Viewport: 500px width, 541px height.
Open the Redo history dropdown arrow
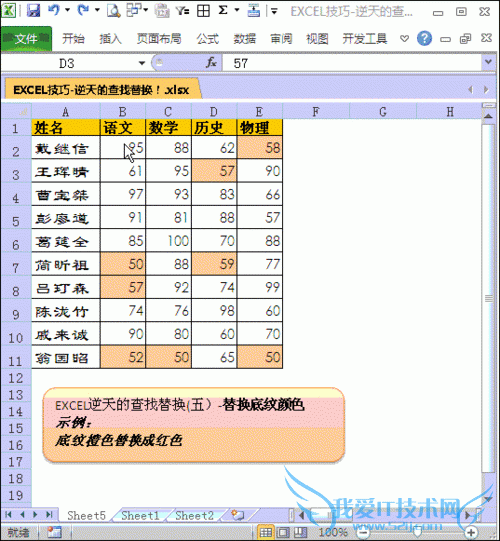(x=97, y=10)
